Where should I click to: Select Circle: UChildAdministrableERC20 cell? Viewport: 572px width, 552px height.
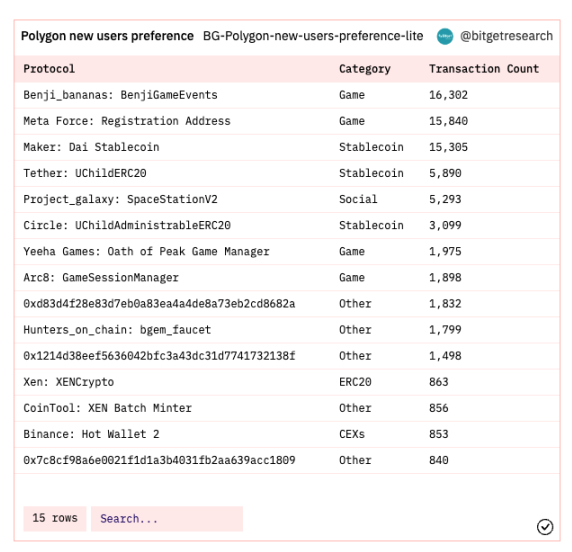(x=127, y=225)
